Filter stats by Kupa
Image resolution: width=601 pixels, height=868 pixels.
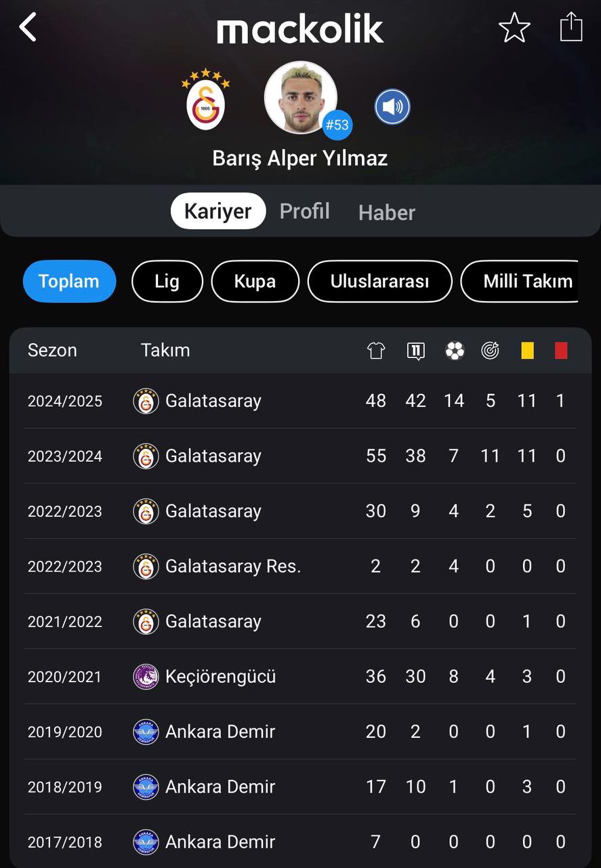tap(255, 281)
